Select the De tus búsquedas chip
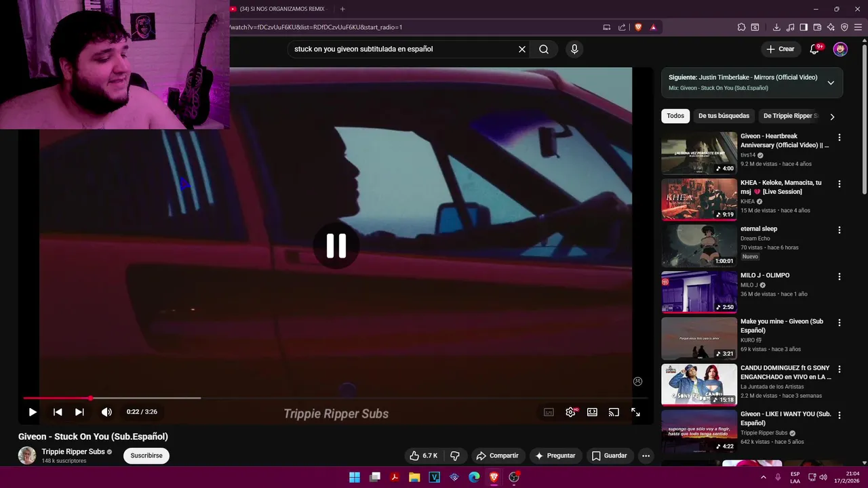Image resolution: width=868 pixels, height=488 pixels. point(724,116)
